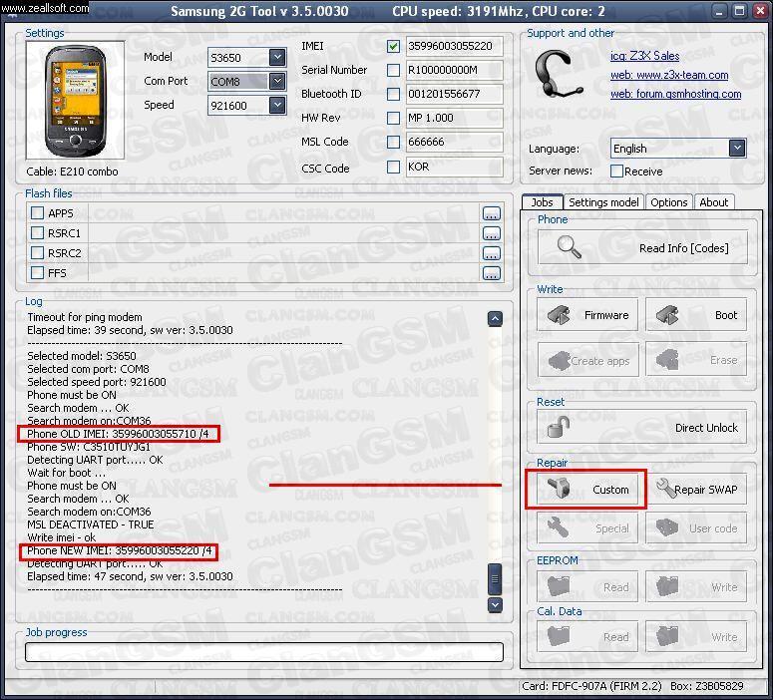Click the Erase chip icon

pyautogui.click(x=667, y=360)
